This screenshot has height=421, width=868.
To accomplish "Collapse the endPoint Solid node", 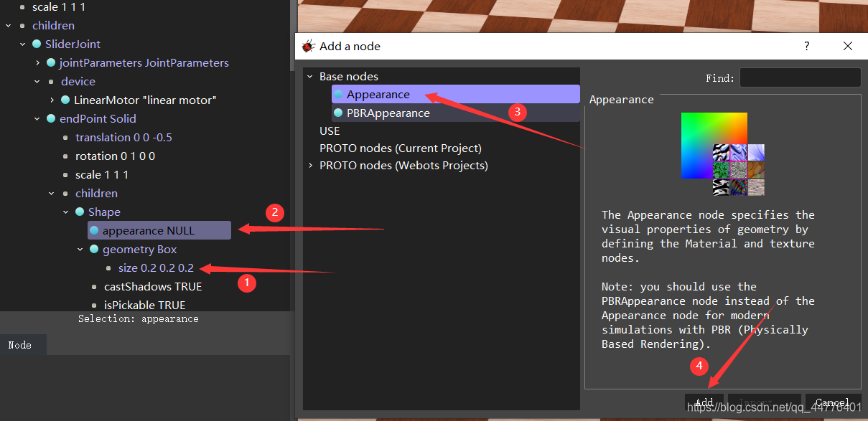I will point(37,119).
